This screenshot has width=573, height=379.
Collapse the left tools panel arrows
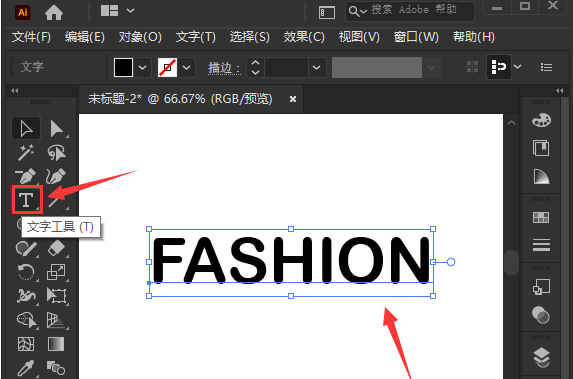15,91
